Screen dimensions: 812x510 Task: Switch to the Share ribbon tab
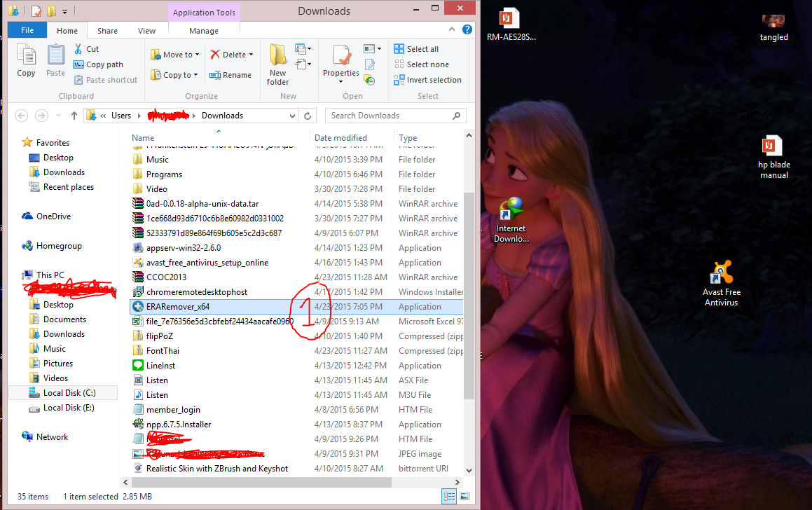click(x=107, y=31)
